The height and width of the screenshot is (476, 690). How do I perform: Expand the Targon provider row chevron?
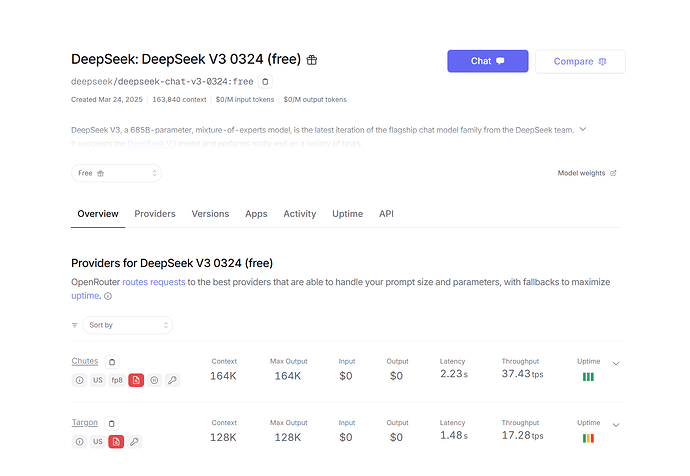click(616, 425)
